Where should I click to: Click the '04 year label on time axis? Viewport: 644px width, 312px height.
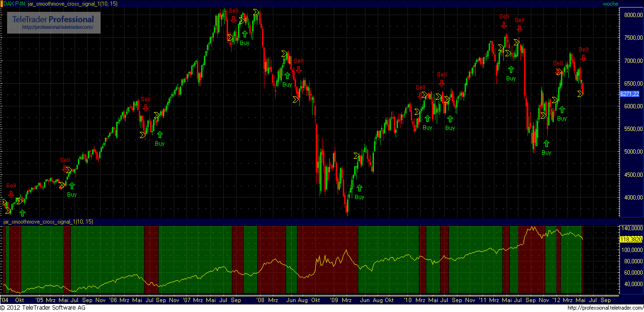5,300
